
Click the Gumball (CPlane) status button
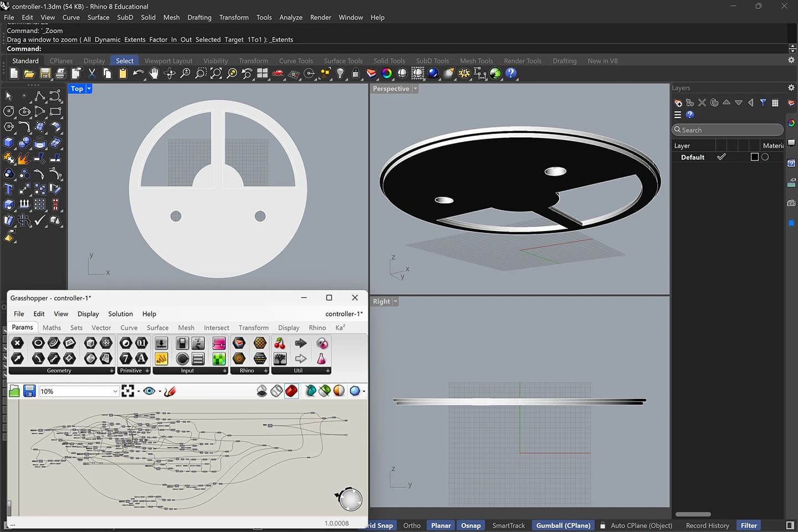tap(563, 525)
